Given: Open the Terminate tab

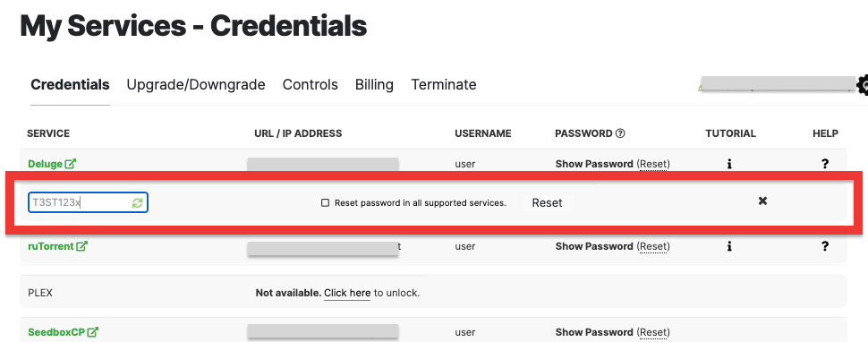Looking at the screenshot, I should coord(444,85).
